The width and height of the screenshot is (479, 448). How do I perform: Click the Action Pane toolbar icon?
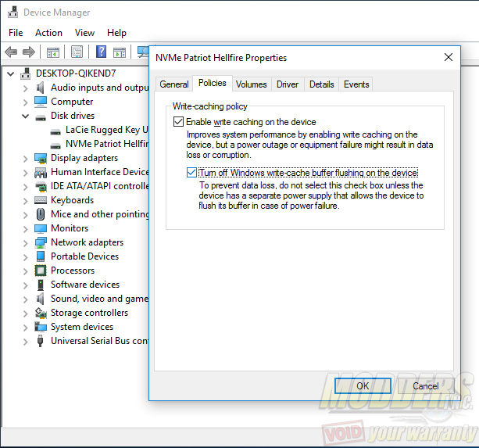click(119, 52)
